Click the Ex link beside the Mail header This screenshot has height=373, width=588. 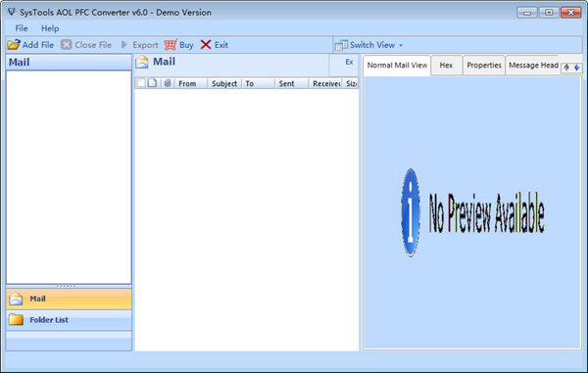click(349, 62)
